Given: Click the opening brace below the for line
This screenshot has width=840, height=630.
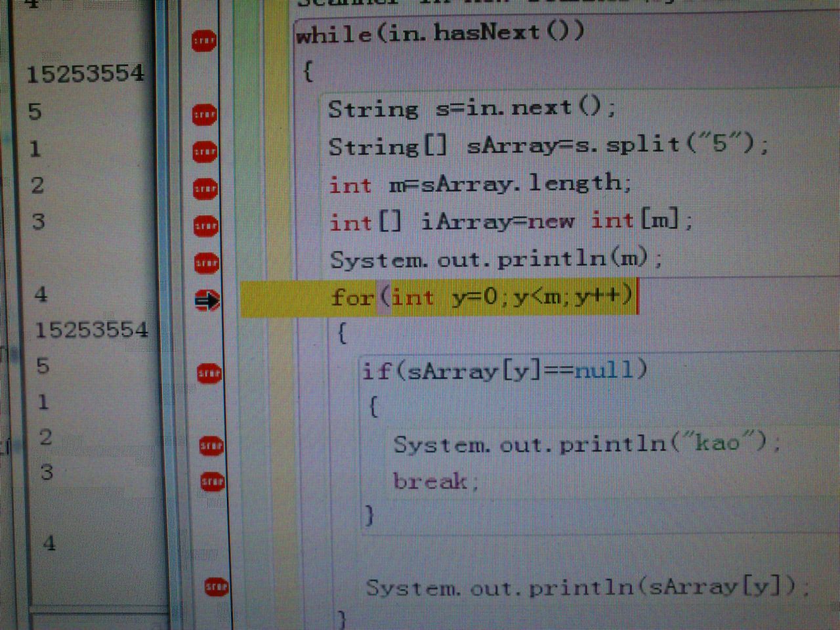Looking at the screenshot, I should pos(342,333).
